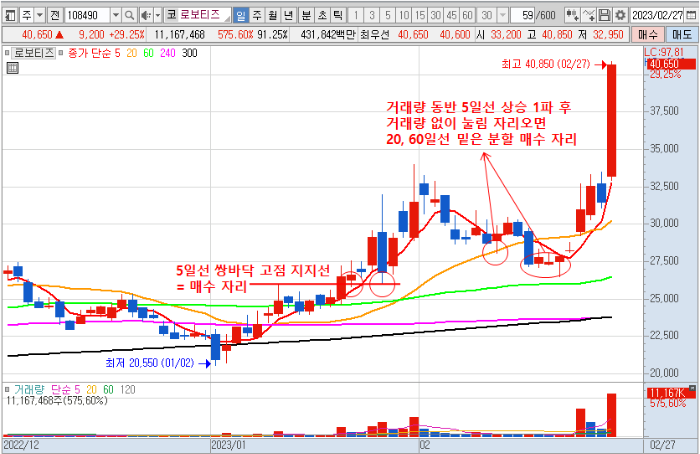Click the 20-day moving average legend number
The height and width of the screenshot is (454, 700).
pos(132,53)
